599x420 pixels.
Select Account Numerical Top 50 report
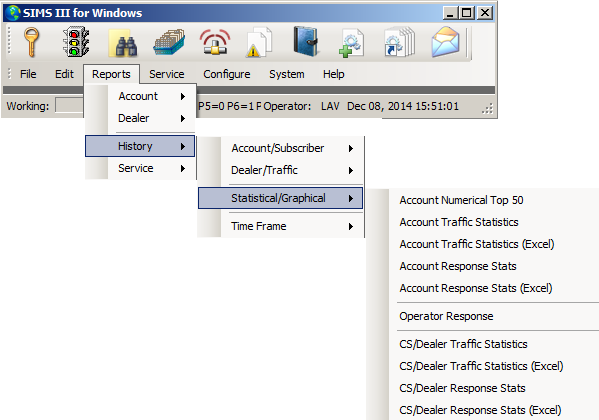click(461, 200)
